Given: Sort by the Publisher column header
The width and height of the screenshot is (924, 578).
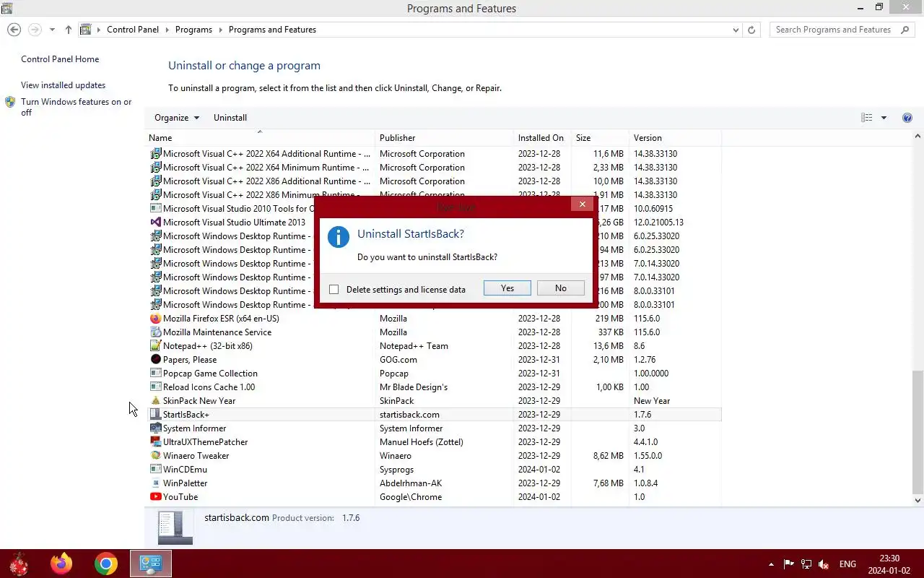Looking at the screenshot, I should pos(445,138).
